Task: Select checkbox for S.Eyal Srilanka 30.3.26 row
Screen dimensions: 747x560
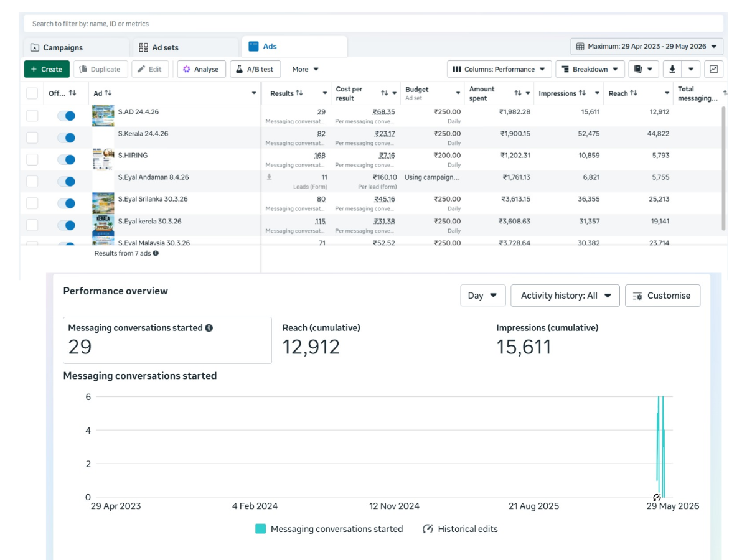Action: (32, 203)
